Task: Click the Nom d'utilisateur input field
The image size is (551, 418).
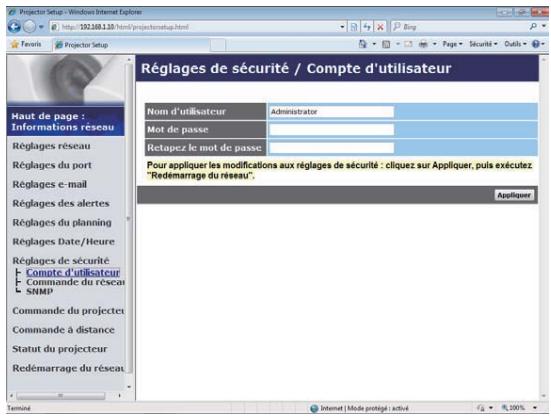Action: pyautogui.click(x=331, y=112)
